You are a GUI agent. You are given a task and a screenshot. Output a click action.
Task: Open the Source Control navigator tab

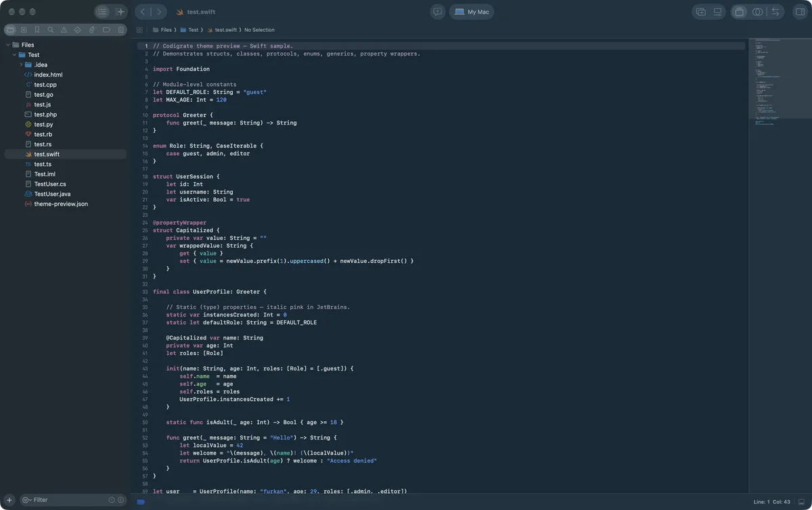click(24, 30)
